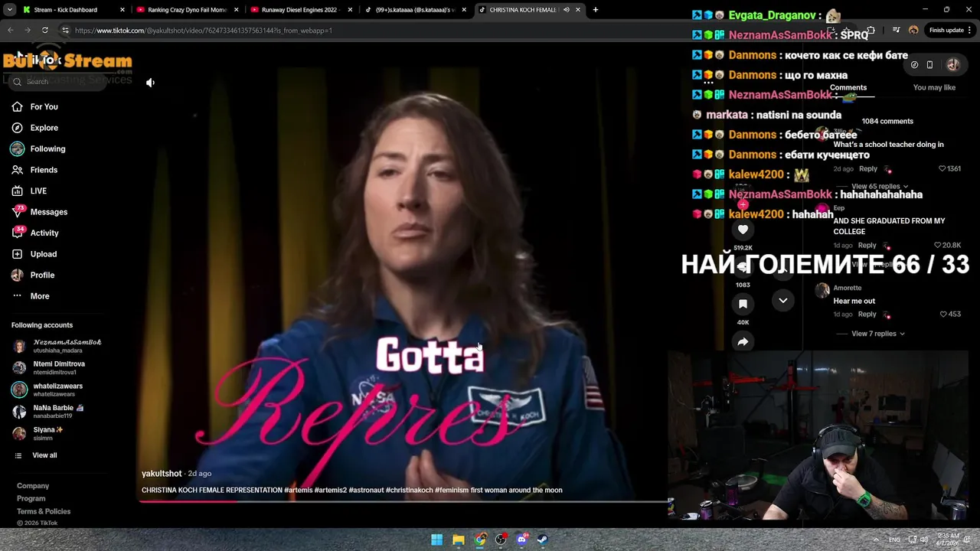This screenshot has width=980, height=551.
Task: Like the comment with 20.8K likes
Action: point(947,245)
